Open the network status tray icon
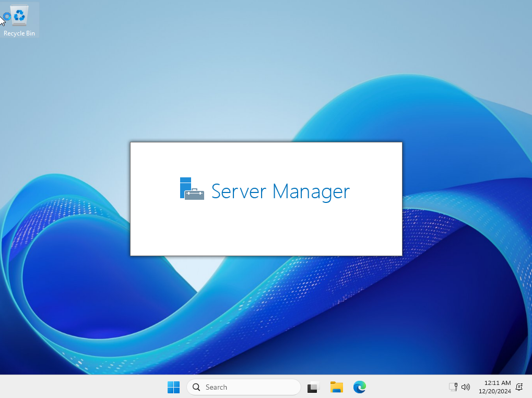The width and height of the screenshot is (532, 398). (x=453, y=387)
